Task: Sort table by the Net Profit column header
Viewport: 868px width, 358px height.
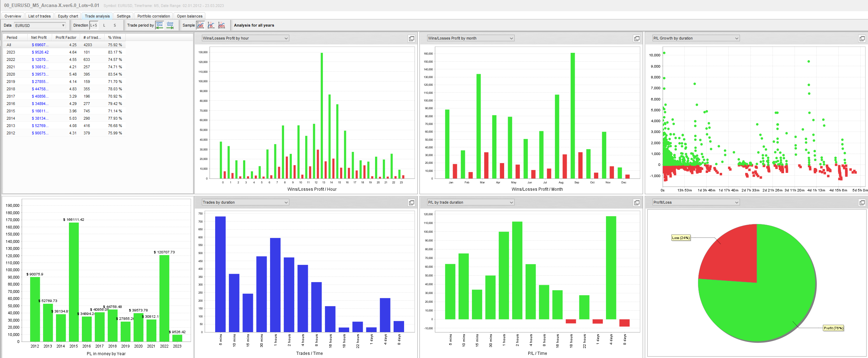Action: point(40,37)
